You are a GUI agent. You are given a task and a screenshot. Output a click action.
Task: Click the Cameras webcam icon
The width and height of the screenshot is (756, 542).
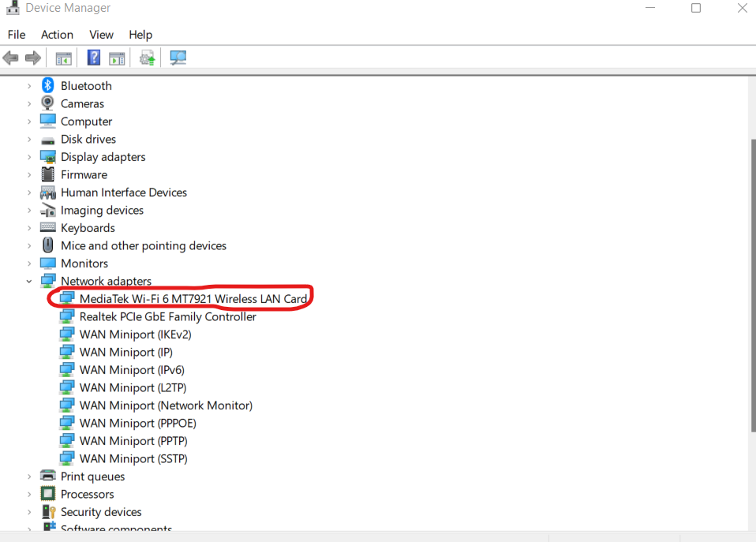pos(47,103)
